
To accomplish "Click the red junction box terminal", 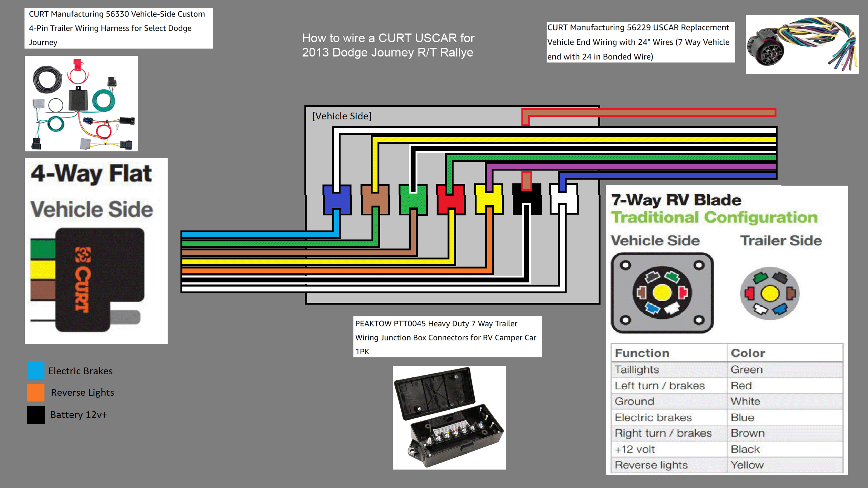I will (x=451, y=200).
